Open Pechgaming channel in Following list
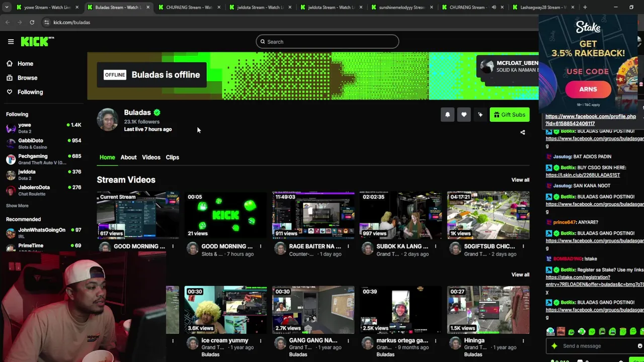The height and width of the screenshot is (362, 644). click(43, 159)
